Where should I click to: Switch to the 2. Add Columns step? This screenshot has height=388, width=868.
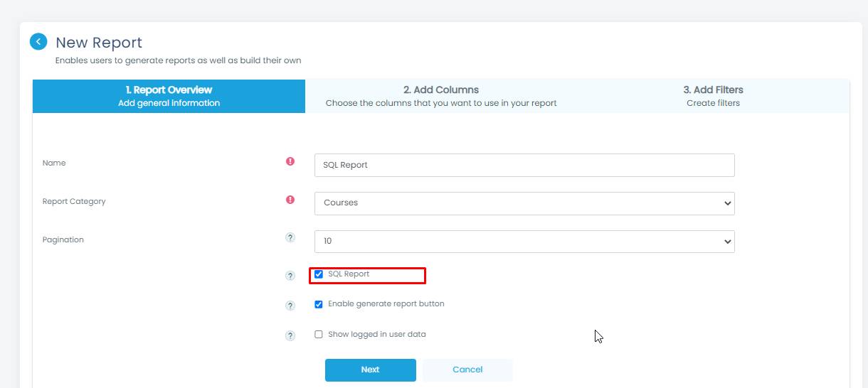pos(441,96)
